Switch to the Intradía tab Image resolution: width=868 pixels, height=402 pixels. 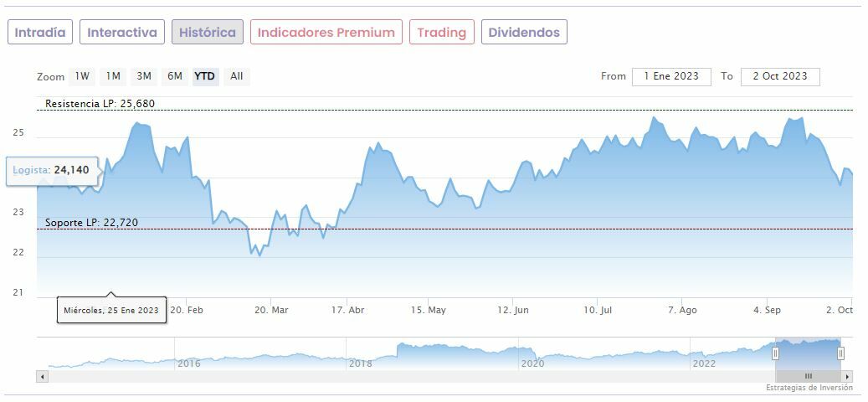[40, 33]
